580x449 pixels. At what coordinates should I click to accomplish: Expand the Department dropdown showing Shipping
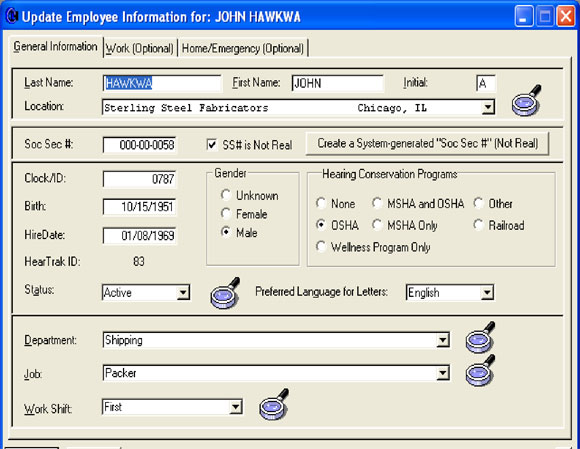(x=443, y=340)
